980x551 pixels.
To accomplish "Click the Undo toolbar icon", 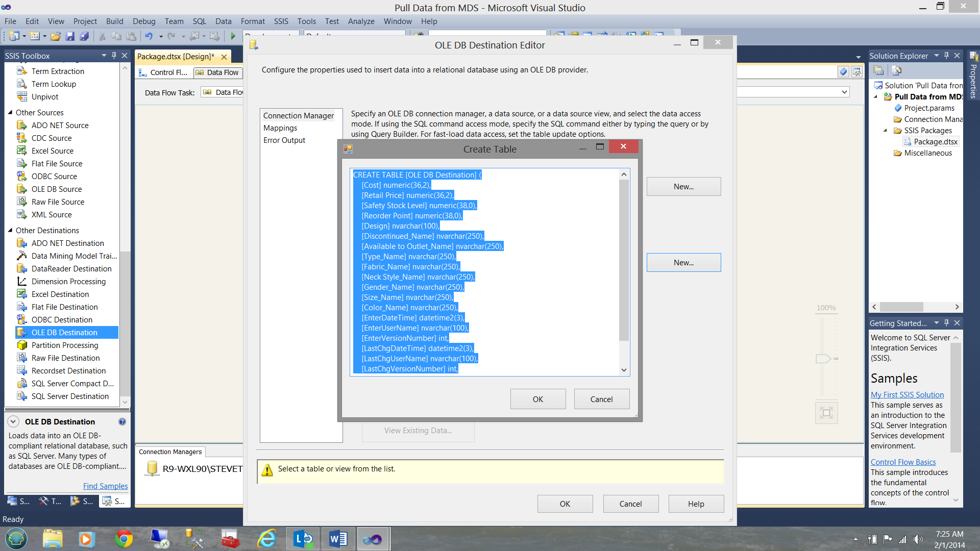I will 149,36.
